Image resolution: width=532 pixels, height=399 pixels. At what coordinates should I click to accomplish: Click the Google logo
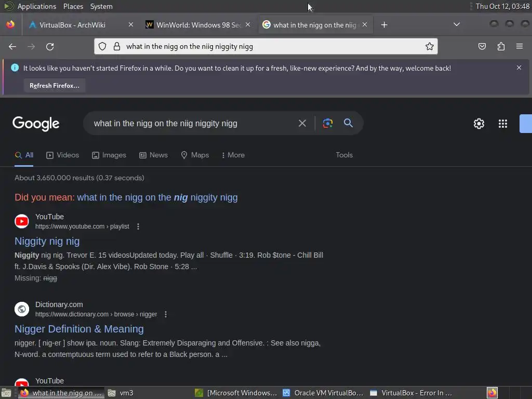[36, 124]
